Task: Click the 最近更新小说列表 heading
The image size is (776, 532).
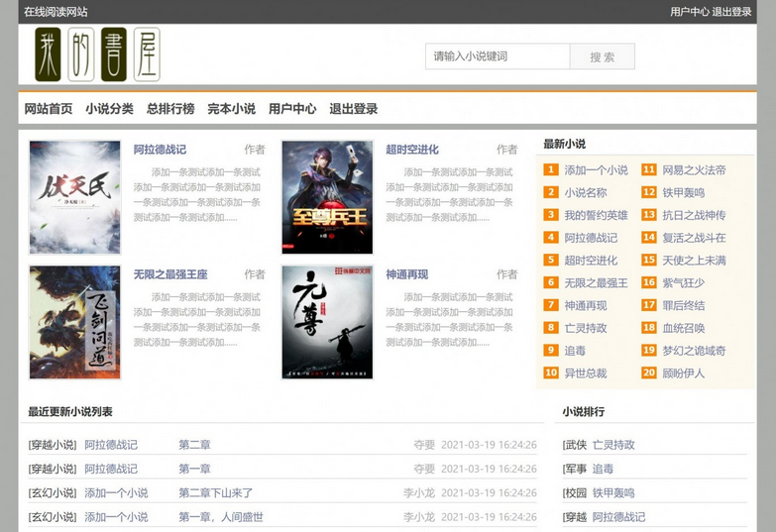Action: [x=70, y=412]
